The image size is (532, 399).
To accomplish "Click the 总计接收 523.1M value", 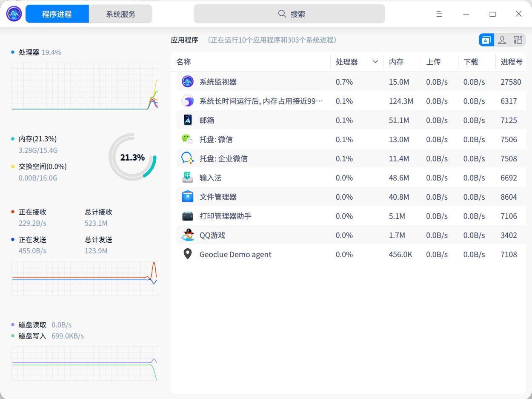I will coord(96,223).
